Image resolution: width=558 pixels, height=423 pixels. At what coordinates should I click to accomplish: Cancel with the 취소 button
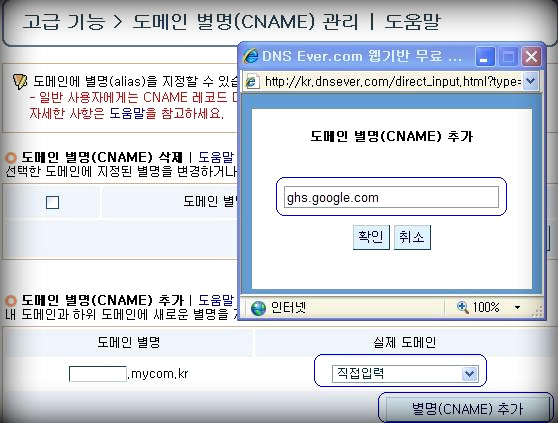click(412, 237)
